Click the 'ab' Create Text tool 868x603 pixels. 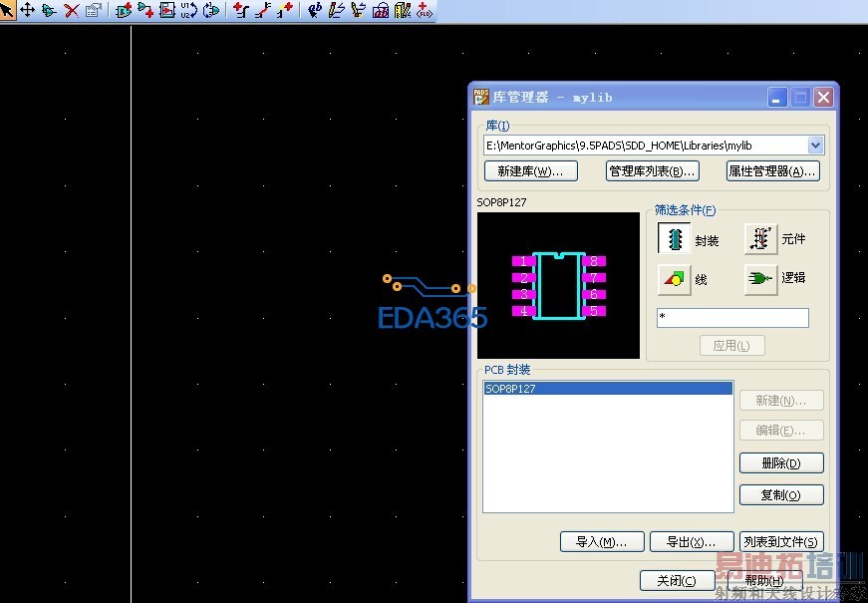pyautogui.click(x=315, y=10)
